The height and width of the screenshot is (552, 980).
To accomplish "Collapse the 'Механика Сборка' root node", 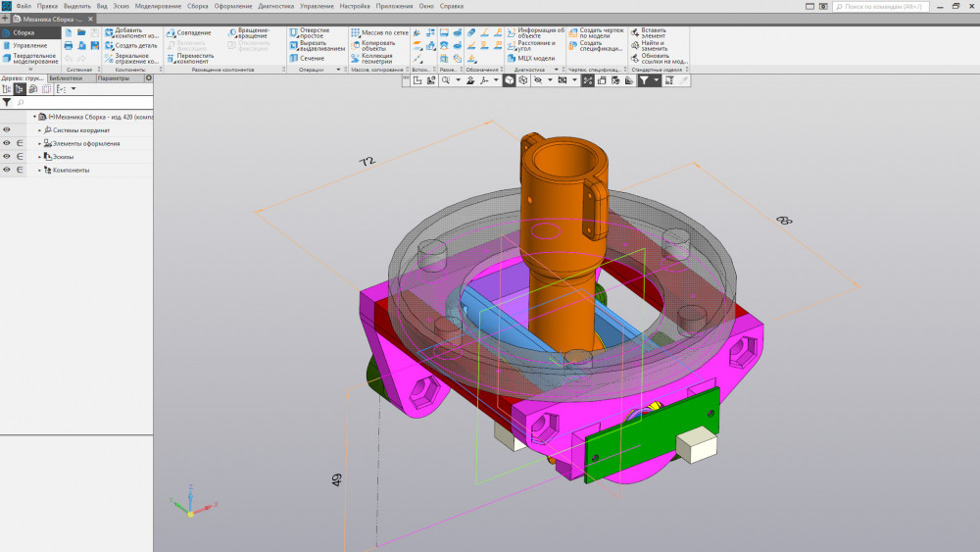I will click(34, 116).
